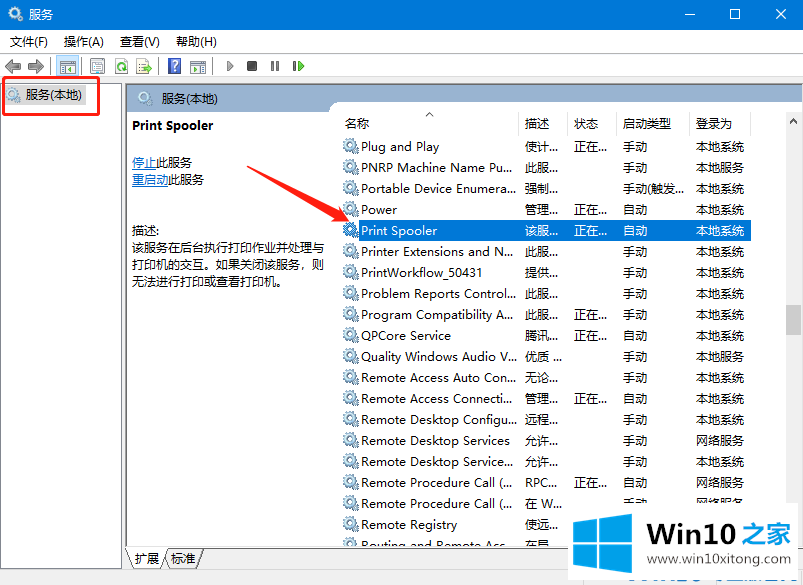This screenshot has height=585, width=803.
Task: Click the Forward arrow toolbar icon
Action: point(36,66)
